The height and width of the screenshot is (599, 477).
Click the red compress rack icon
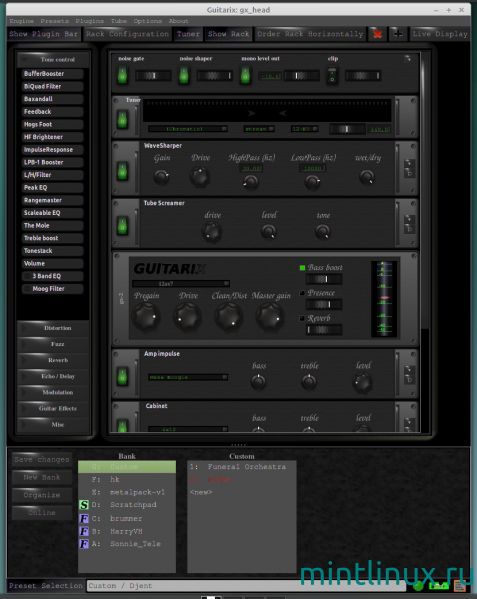click(377, 34)
